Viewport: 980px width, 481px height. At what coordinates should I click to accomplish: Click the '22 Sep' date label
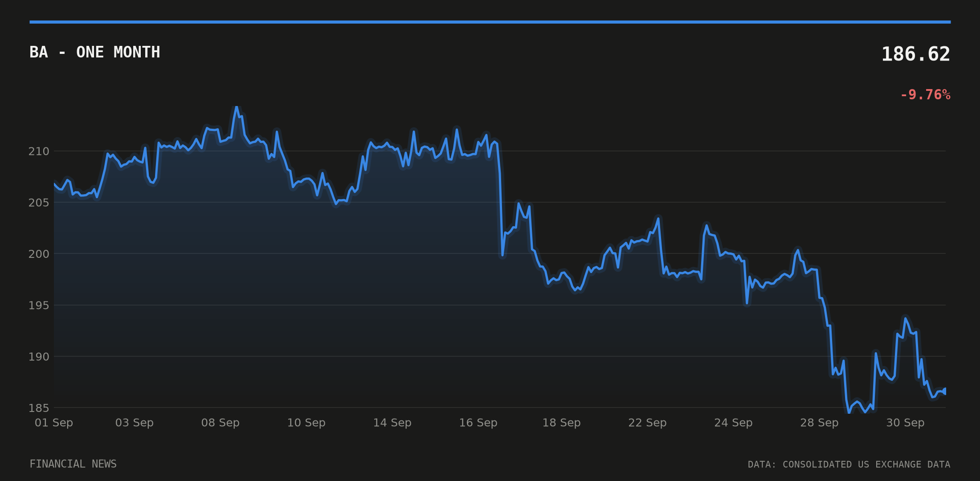tap(647, 423)
